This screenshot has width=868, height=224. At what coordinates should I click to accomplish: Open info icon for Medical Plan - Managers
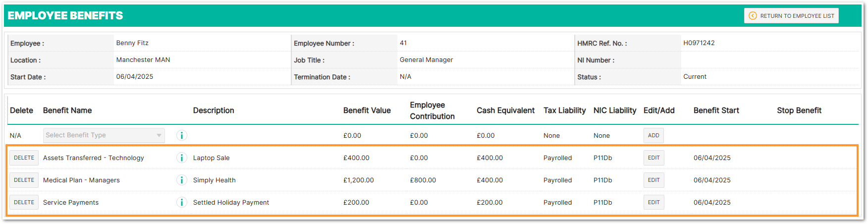[x=182, y=180]
